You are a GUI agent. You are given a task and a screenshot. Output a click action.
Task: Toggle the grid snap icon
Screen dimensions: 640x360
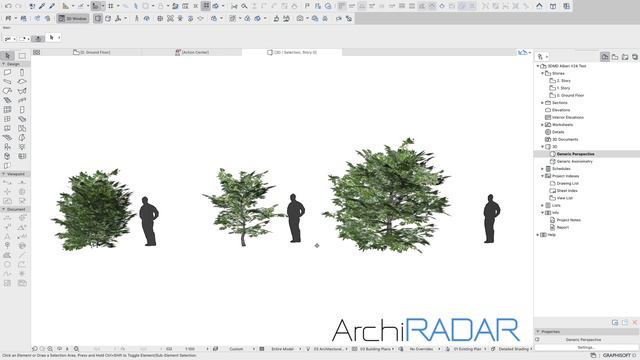point(111,6)
